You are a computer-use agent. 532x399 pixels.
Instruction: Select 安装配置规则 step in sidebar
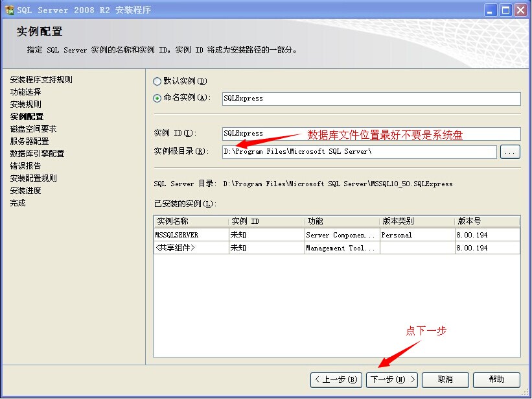click(x=33, y=178)
